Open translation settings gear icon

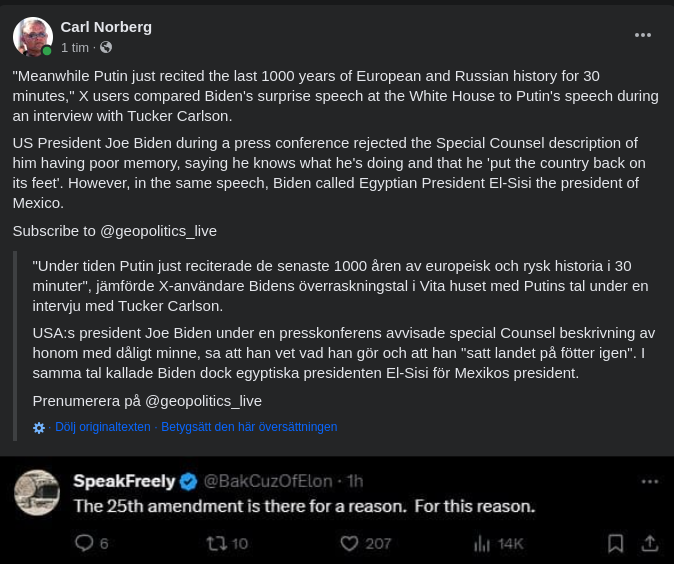point(39,427)
